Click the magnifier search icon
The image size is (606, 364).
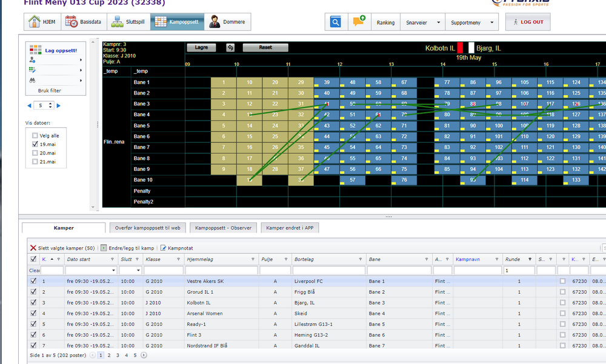pyautogui.click(x=336, y=22)
